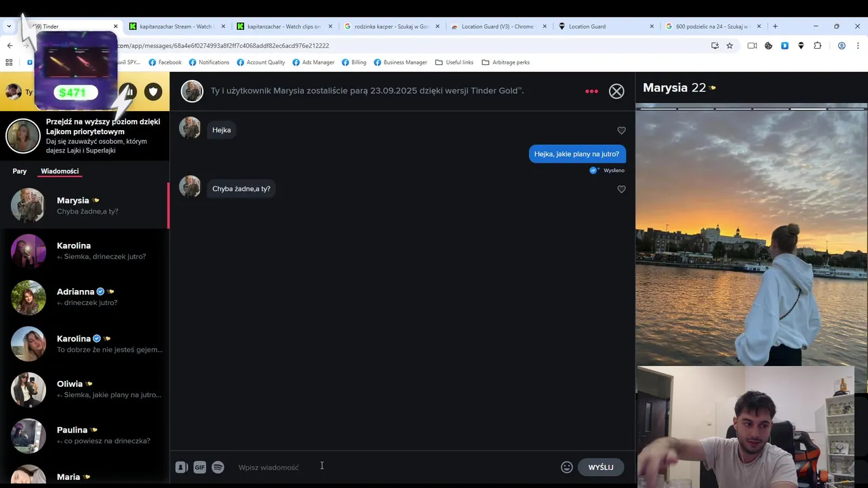Viewport: 868px width, 488px height.
Task: Open the apps grid in bookmarks bar
Action: click(9, 62)
